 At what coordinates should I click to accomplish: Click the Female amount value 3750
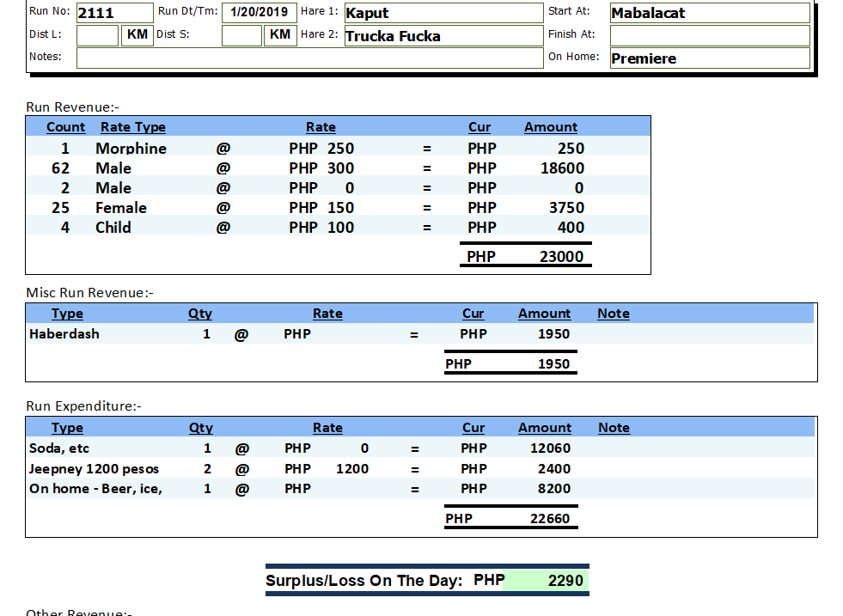(x=566, y=208)
